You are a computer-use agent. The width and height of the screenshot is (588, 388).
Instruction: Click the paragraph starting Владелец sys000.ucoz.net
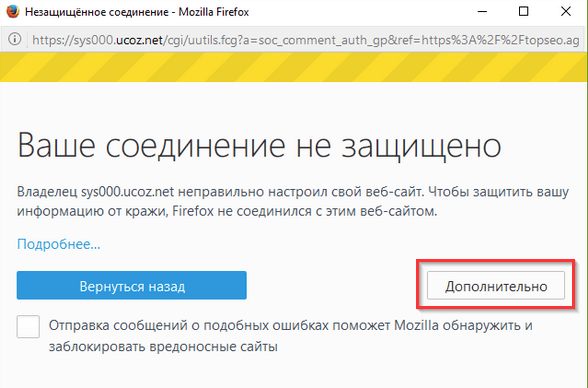pyautogui.click(x=293, y=202)
